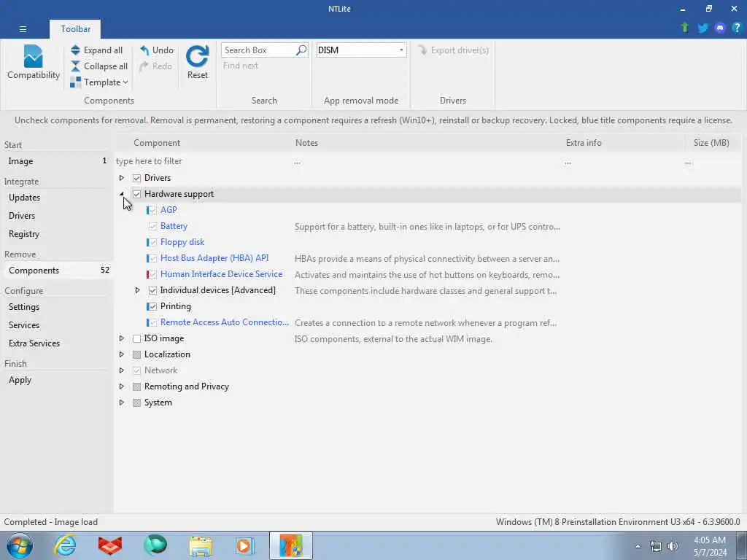The height and width of the screenshot is (560, 747).
Task: Expand the ISO image node
Action: pyautogui.click(x=122, y=338)
